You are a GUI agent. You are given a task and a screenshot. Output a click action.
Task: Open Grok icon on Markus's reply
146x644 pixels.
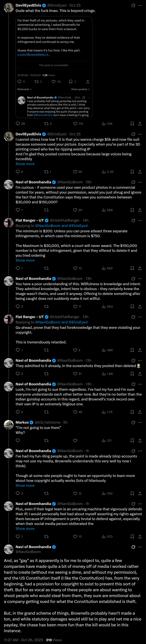133,422
